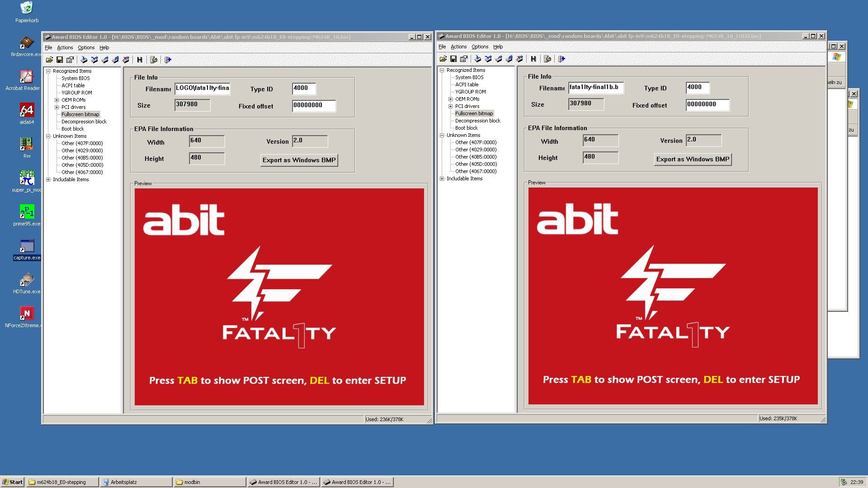Viewport: 868px width, 488px height.
Task: Click Export as Windows BMP in M624B_18_LOGO.bin editor
Action: click(693, 159)
